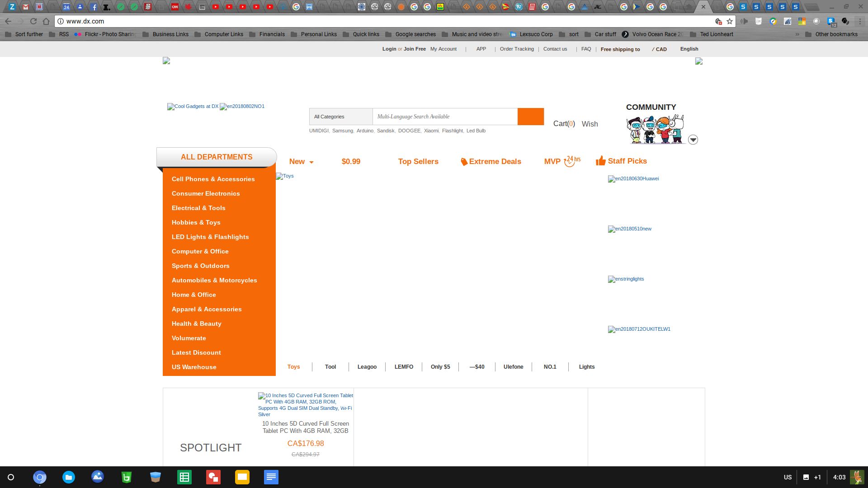Click the Login link
This screenshot has height=488, width=868.
(x=389, y=49)
